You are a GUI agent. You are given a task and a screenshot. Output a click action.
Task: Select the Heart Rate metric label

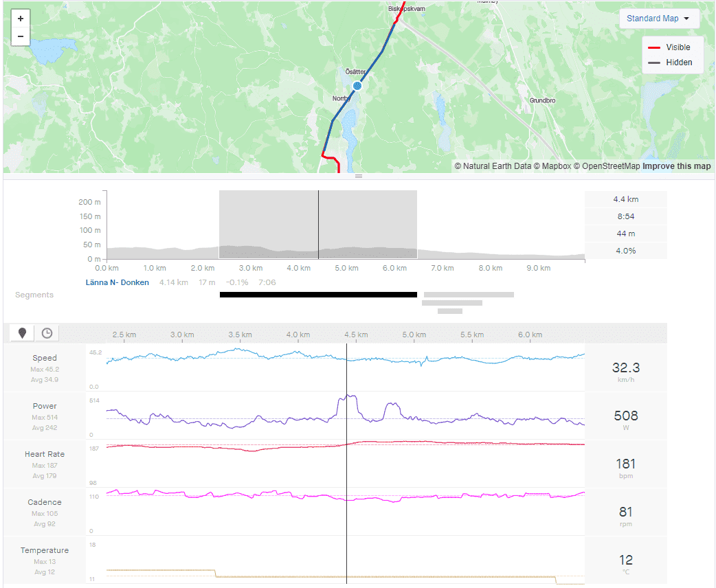tap(45, 454)
